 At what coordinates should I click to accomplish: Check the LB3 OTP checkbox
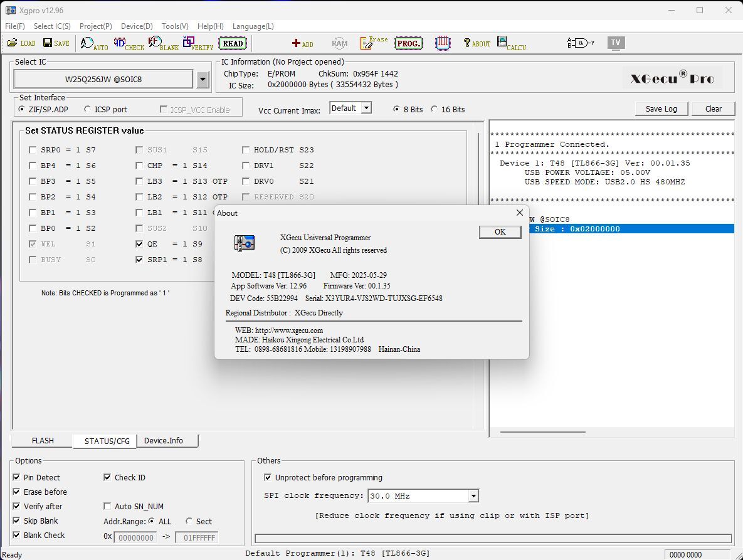click(x=139, y=181)
